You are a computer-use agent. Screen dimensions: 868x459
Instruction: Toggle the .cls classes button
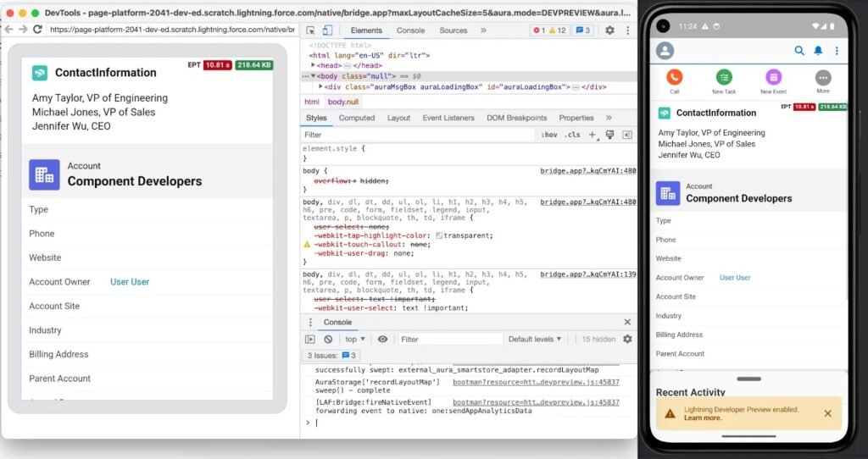pyautogui.click(x=572, y=135)
